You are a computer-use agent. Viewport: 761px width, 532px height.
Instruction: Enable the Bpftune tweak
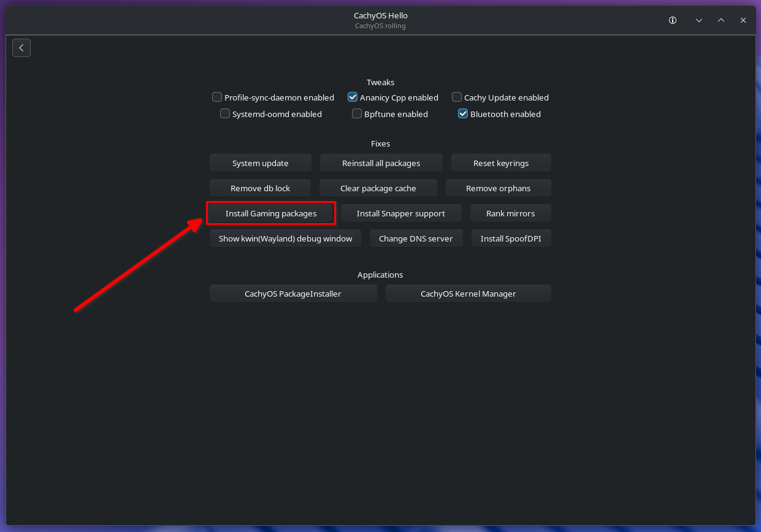click(357, 113)
